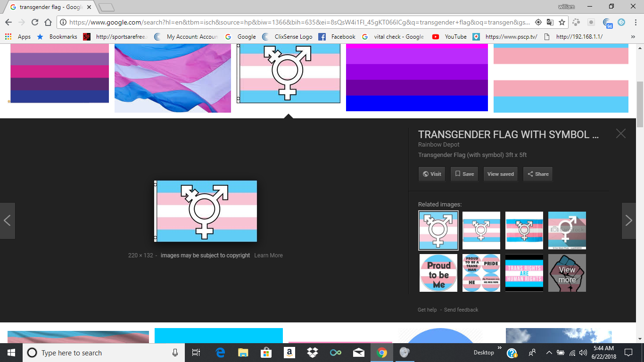Screen dimensions: 644x362
Task: Open Dropbox from the taskbar
Action: 312,353
